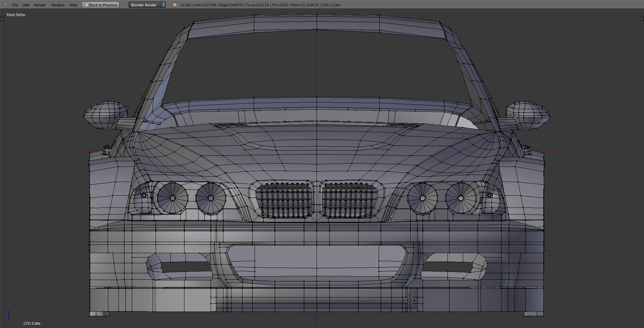
Task: Open the File menu
Action: pos(15,5)
